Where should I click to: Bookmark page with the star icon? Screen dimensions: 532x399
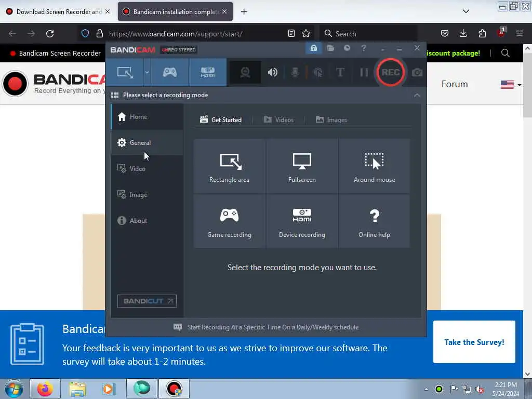[306, 34]
